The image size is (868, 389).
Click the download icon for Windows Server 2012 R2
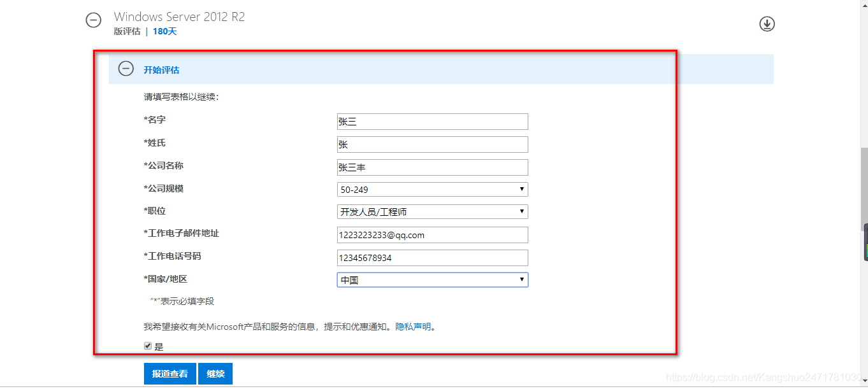[x=767, y=24]
